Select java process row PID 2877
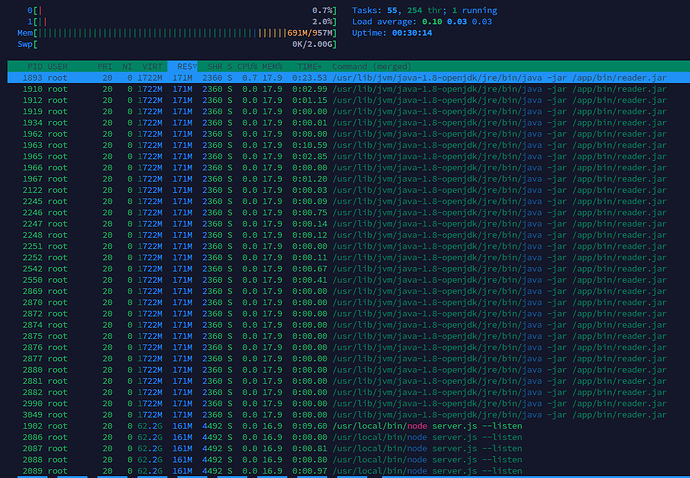Viewport: 690px width, 478px height. 349,358
